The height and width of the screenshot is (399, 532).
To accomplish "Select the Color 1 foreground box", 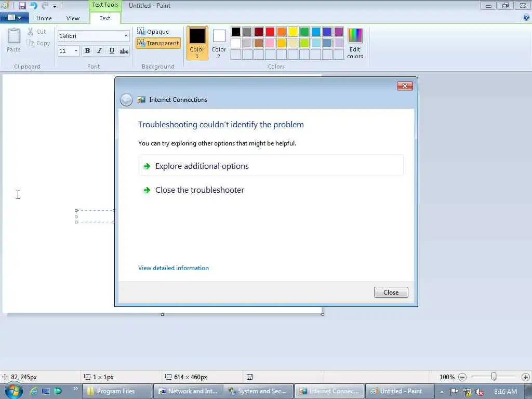I will pos(197,43).
